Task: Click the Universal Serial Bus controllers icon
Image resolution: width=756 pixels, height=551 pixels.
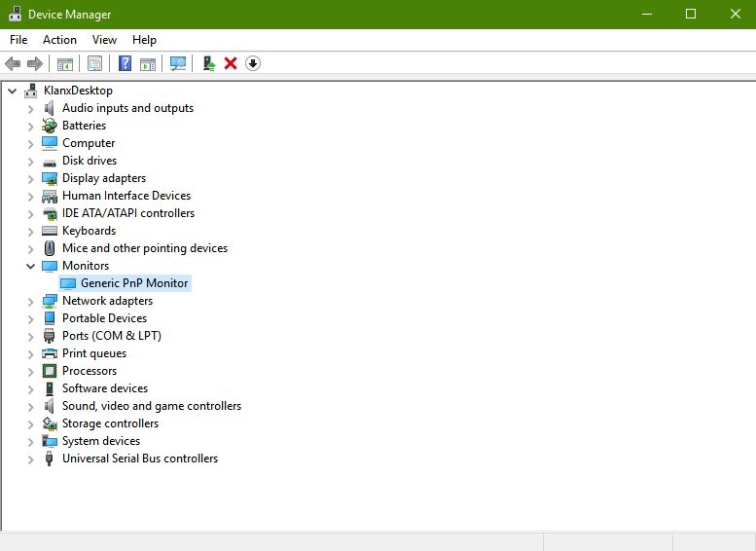Action: pyautogui.click(x=49, y=459)
